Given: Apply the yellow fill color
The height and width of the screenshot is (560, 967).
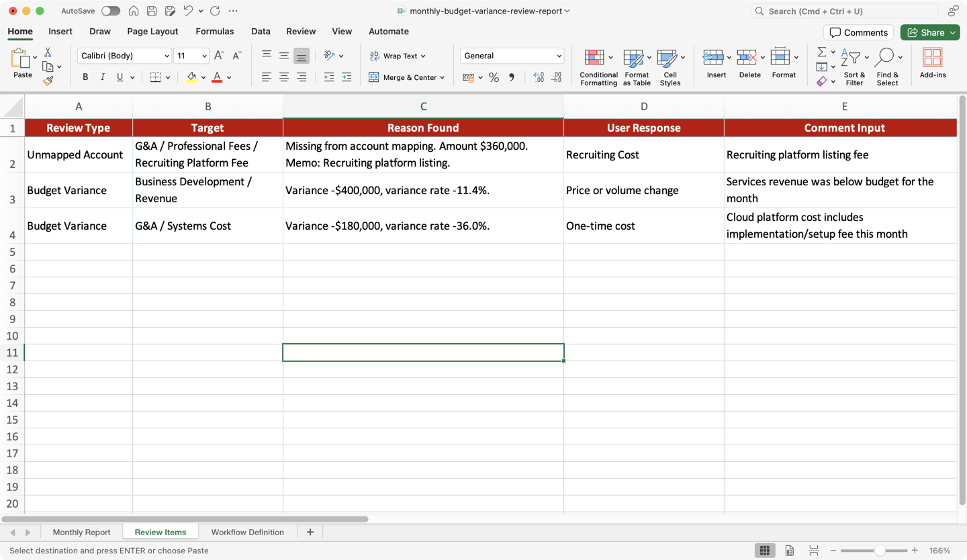Looking at the screenshot, I should [x=192, y=77].
